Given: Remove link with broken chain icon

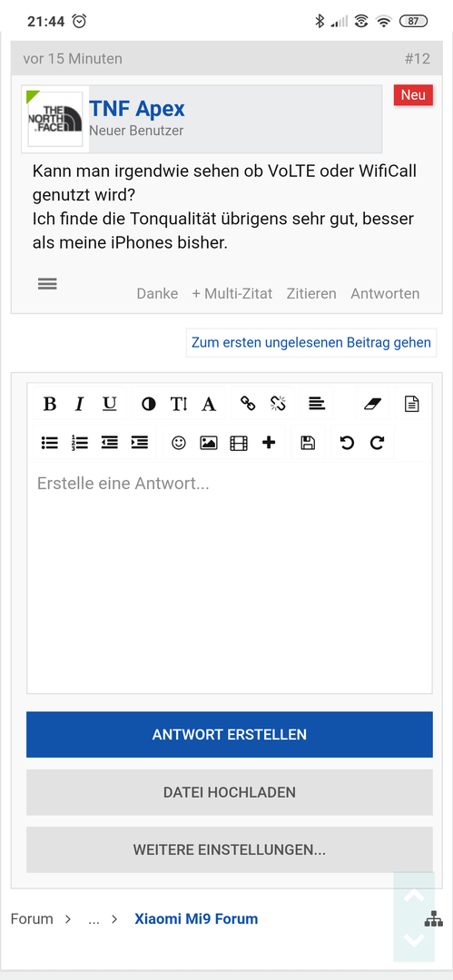Looking at the screenshot, I should point(278,404).
